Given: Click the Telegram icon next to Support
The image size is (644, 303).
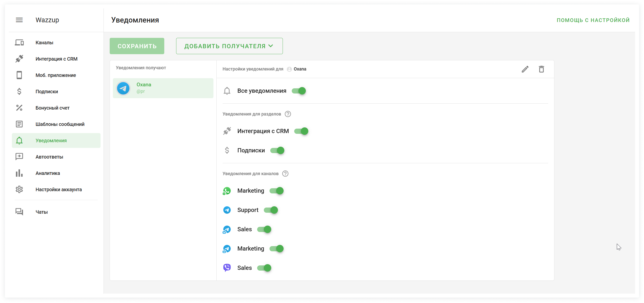Looking at the screenshot, I should (227, 210).
